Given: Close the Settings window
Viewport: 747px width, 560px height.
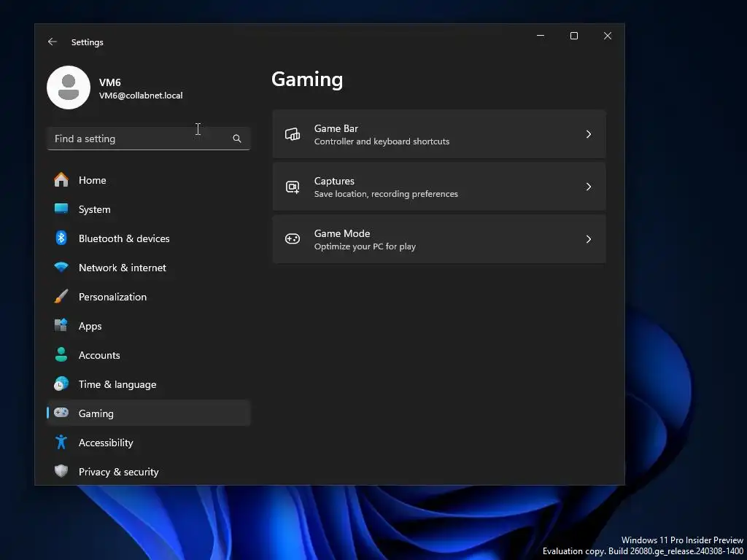Looking at the screenshot, I should [608, 36].
